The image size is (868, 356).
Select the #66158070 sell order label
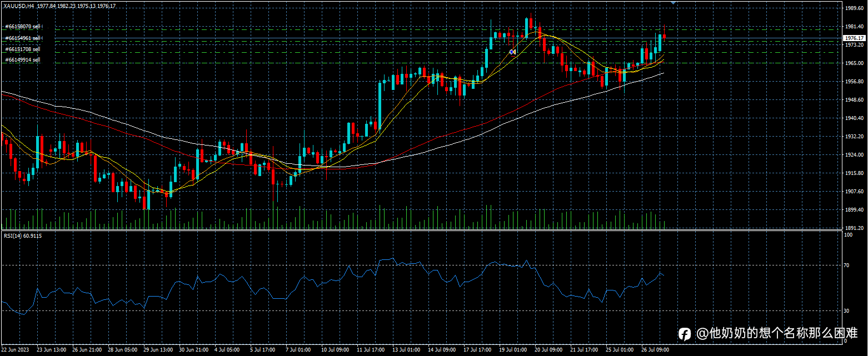(x=22, y=27)
